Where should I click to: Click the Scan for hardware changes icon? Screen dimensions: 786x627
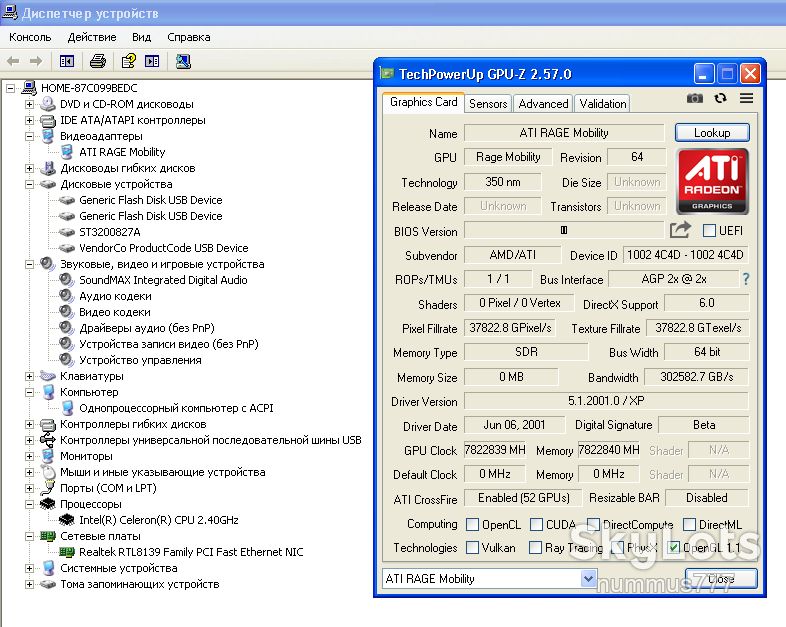coord(183,61)
